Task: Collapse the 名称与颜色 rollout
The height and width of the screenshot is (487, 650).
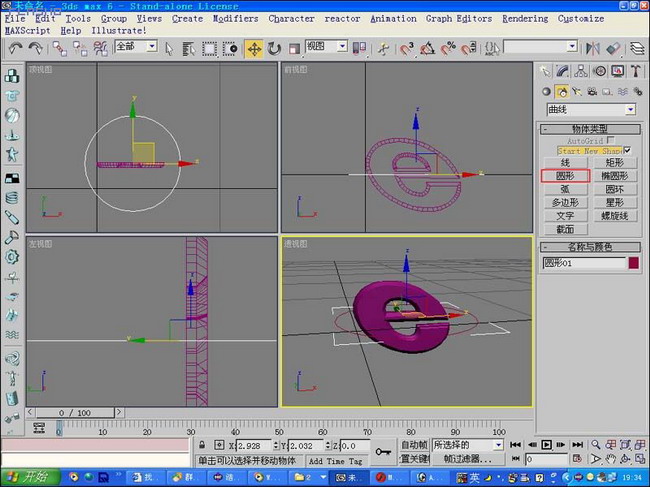Action: (590, 247)
